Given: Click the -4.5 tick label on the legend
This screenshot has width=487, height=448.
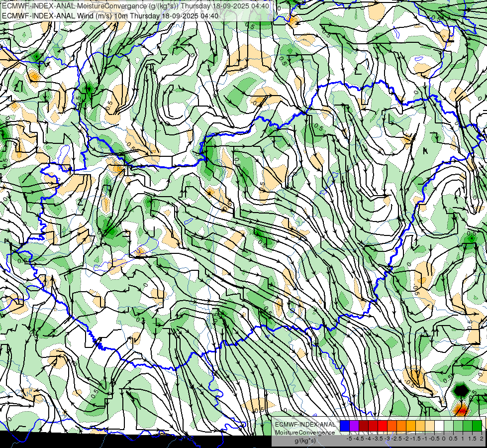Looking at the screenshot, I should coord(359,439).
